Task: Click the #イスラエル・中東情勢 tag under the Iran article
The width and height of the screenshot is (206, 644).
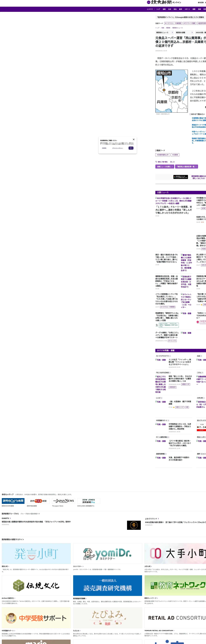Action: click(x=167, y=307)
